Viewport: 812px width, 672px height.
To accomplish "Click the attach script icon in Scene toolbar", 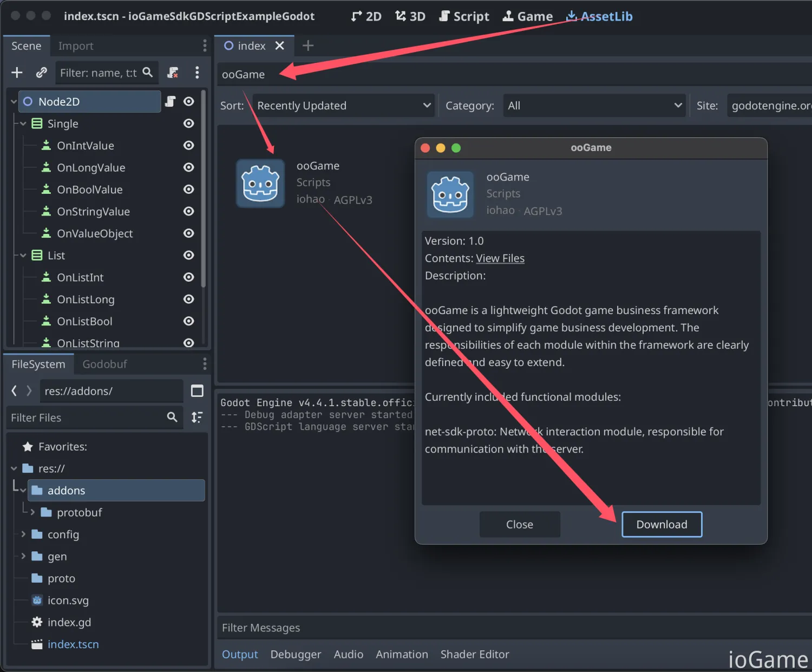I will click(x=173, y=73).
